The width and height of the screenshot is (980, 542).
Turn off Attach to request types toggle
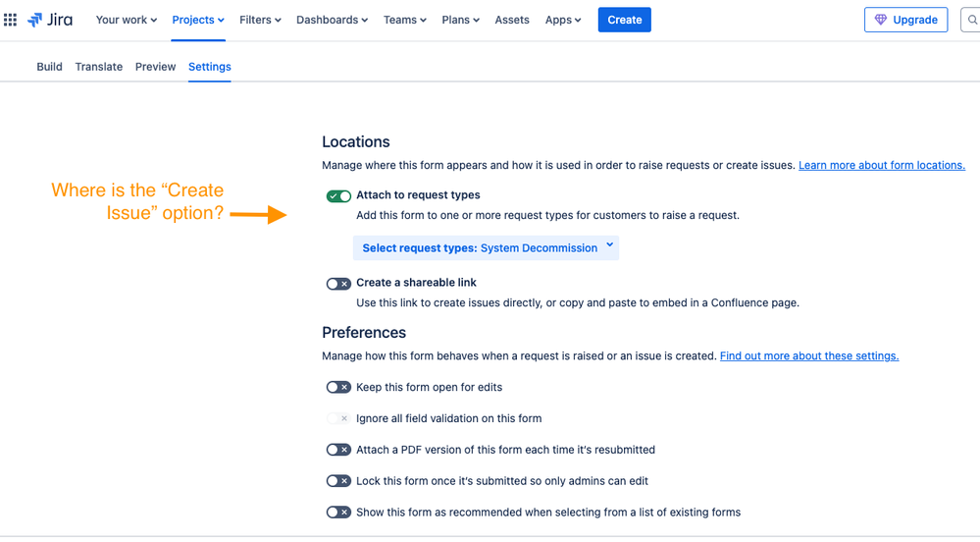click(338, 196)
